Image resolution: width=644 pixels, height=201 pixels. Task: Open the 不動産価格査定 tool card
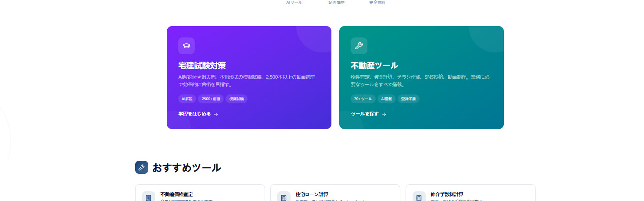[x=200, y=193]
